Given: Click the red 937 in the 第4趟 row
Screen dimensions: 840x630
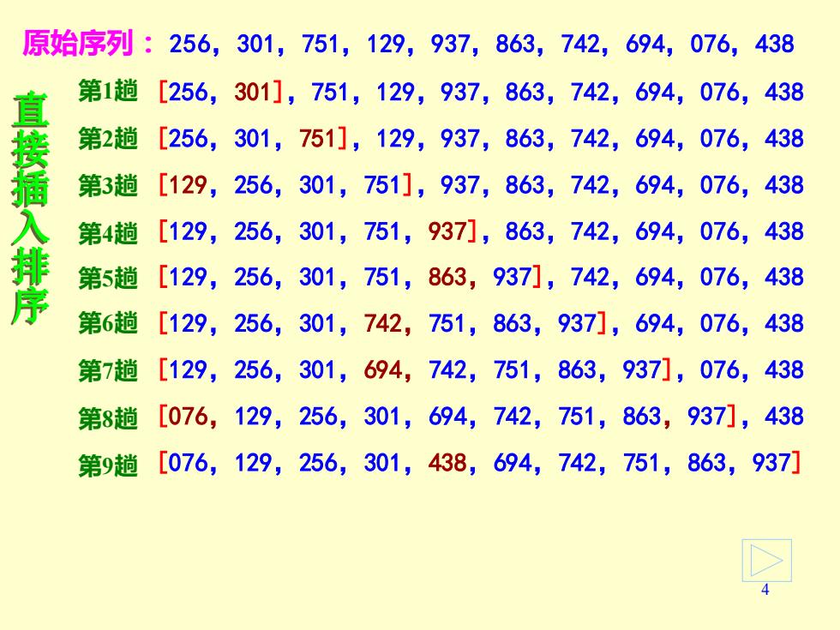Looking at the screenshot, I should pos(447,231).
